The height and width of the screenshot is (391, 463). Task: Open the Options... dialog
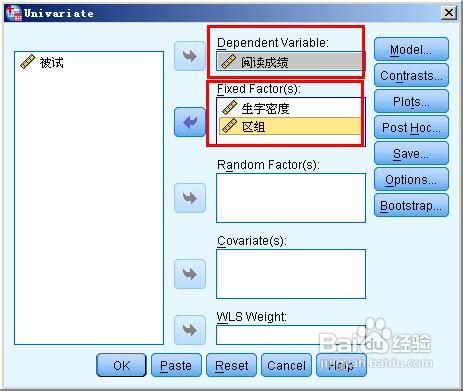click(x=411, y=180)
